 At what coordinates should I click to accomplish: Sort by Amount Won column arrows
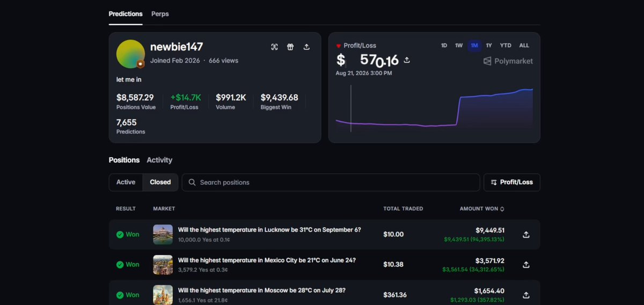click(502, 209)
